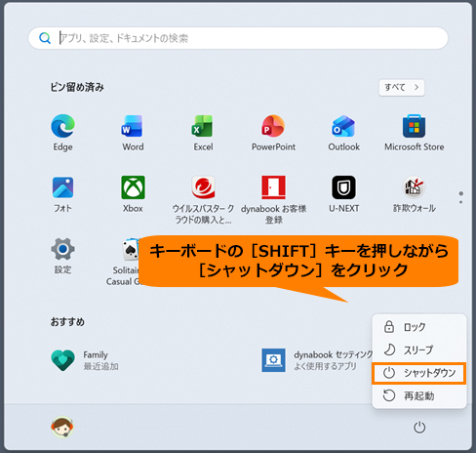Open the recommended Family item

tap(85, 360)
